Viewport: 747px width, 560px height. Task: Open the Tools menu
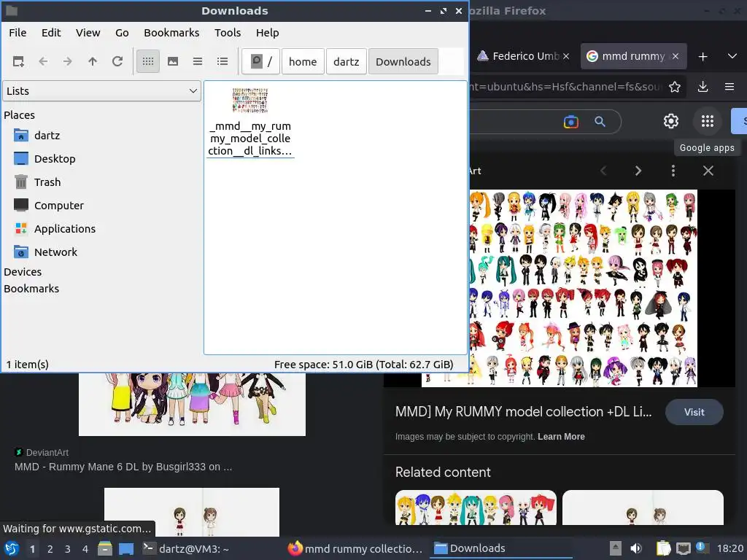click(228, 33)
